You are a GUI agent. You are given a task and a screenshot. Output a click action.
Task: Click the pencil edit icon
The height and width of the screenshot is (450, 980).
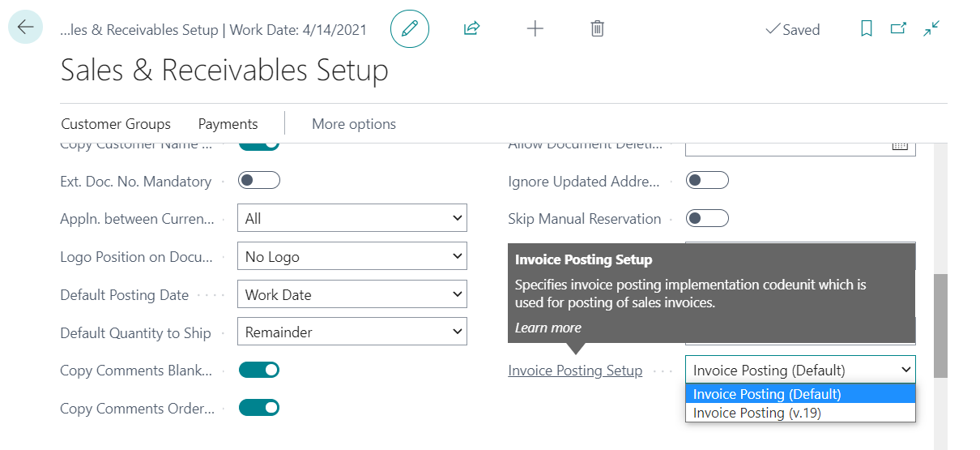click(x=410, y=29)
